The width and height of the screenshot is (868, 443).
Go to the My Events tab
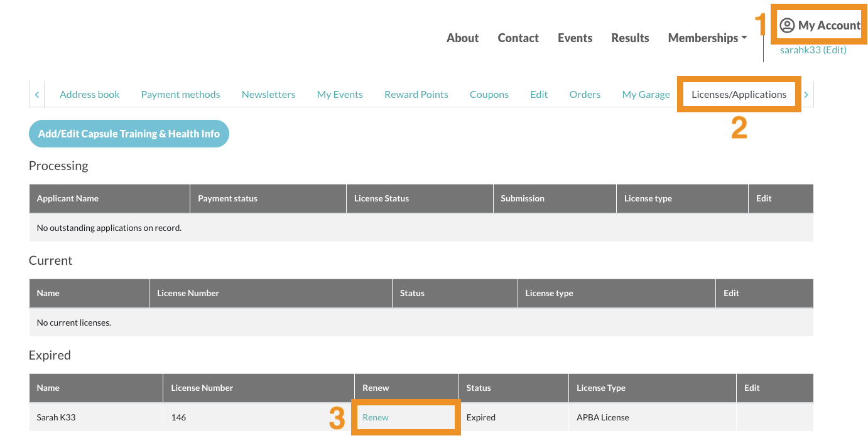pos(340,95)
